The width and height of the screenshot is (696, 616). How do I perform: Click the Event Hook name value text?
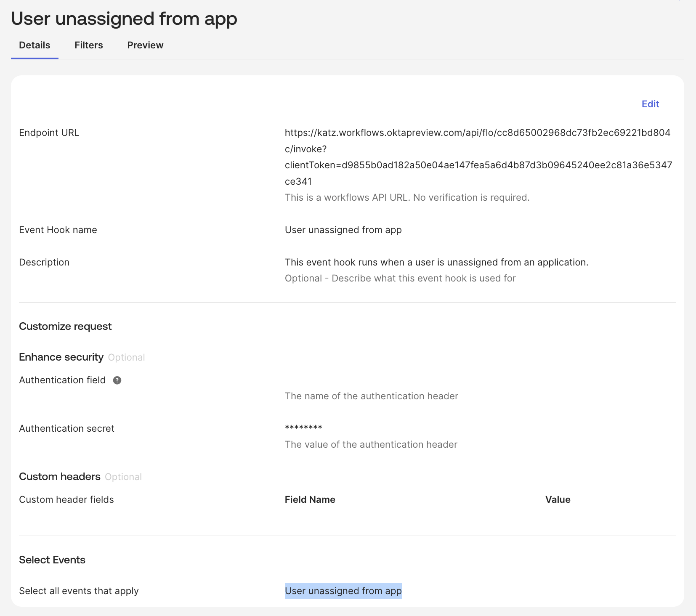[x=343, y=230]
